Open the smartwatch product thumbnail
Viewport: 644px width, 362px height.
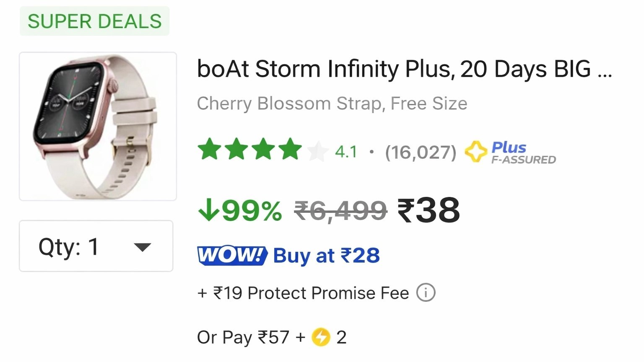click(98, 126)
